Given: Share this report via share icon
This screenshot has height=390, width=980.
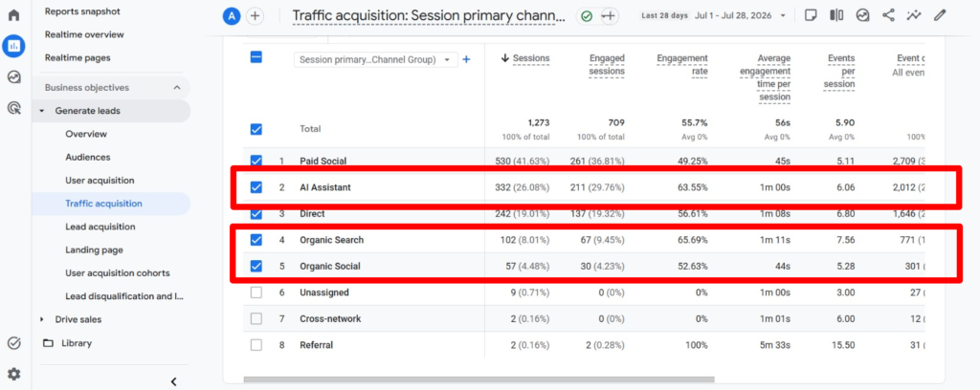Looking at the screenshot, I should [888, 15].
